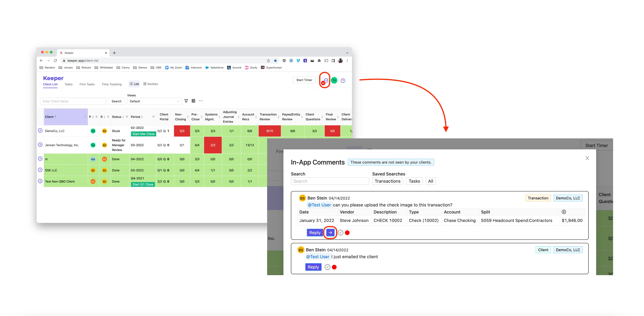Open browser extensions puzzle icon

319,60
